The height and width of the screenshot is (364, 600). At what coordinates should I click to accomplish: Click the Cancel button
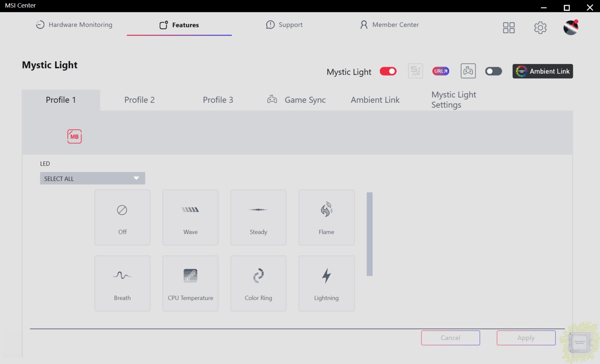pyautogui.click(x=450, y=338)
